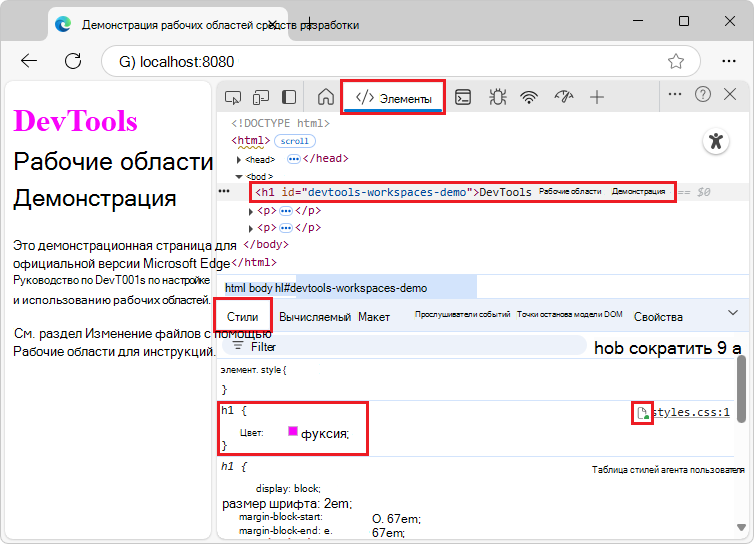Click the display: block declaration
The image size is (754, 544).
pos(288,488)
